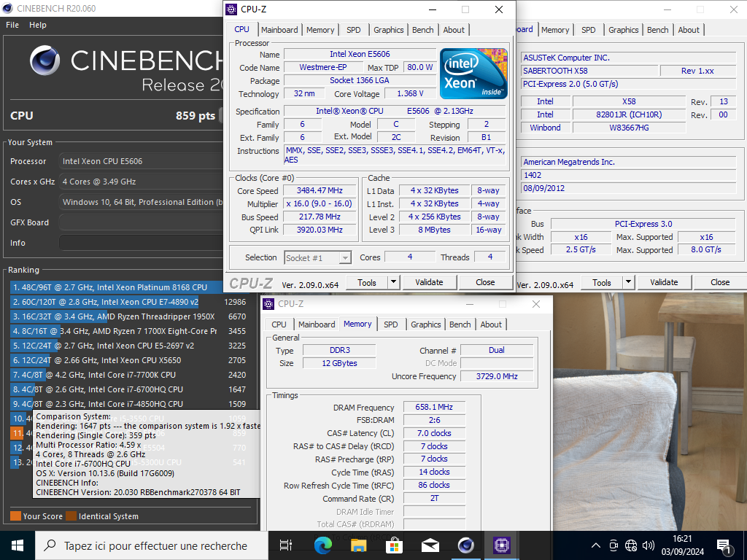Select CPU tab in memory CPU-Z window
747x560 pixels.
click(x=279, y=324)
